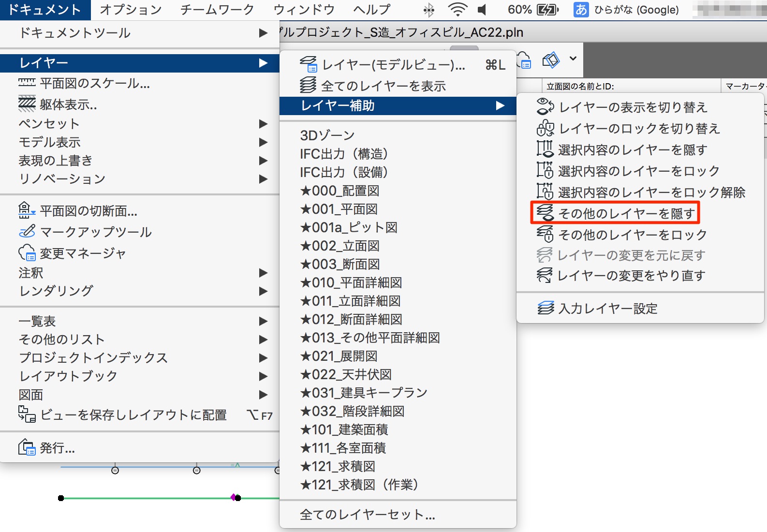This screenshot has height=532, width=767.
Task: Click the Wi-Fi status icon
Action: pyautogui.click(x=457, y=9)
